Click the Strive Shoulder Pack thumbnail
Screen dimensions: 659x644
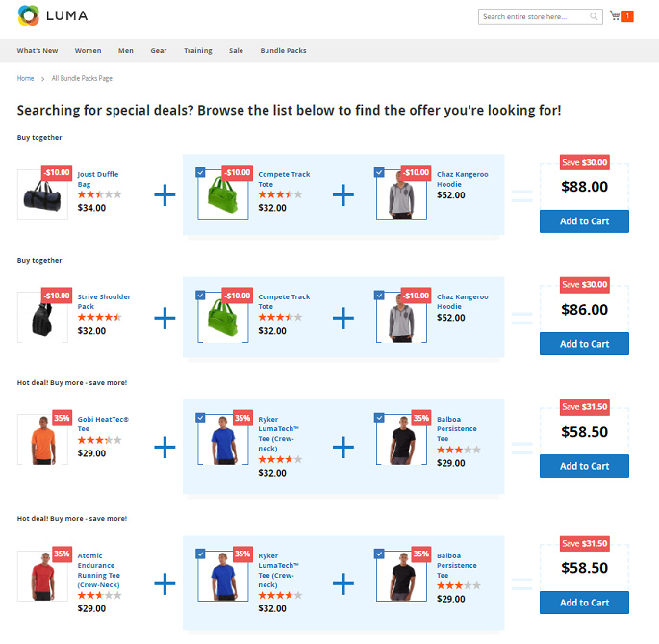click(42, 317)
